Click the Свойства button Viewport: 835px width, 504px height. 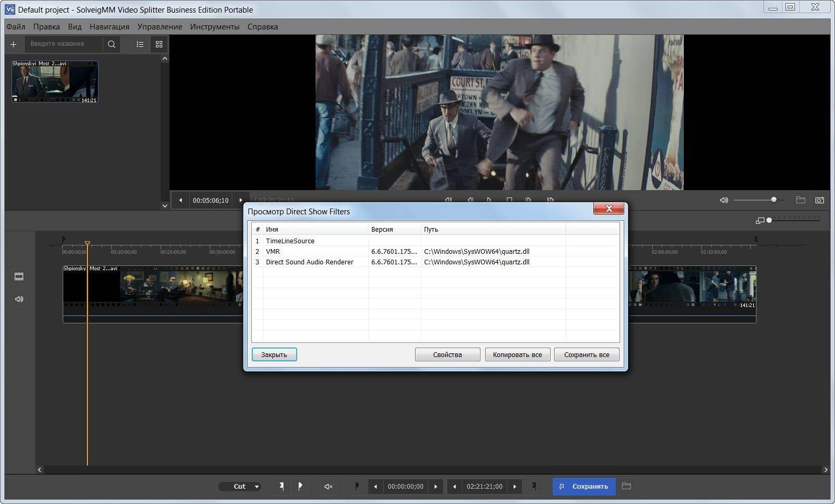tap(447, 354)
